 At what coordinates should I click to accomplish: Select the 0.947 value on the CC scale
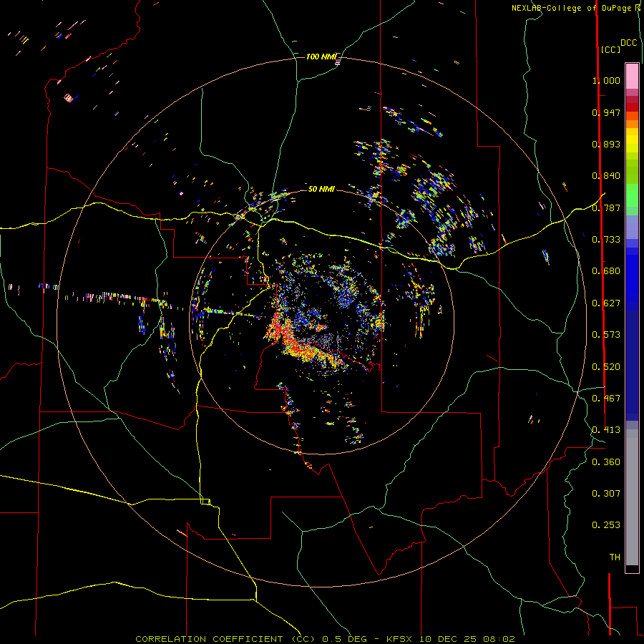[606, 112]
